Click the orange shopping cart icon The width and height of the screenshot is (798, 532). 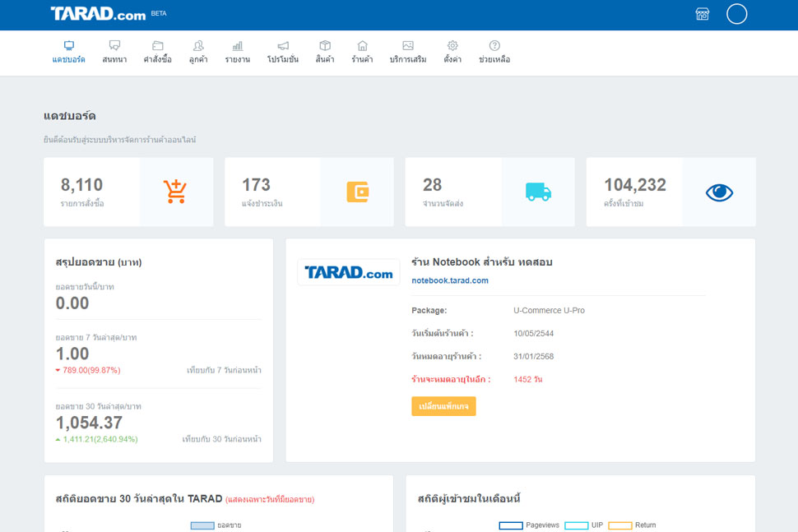tap(175, 192)
